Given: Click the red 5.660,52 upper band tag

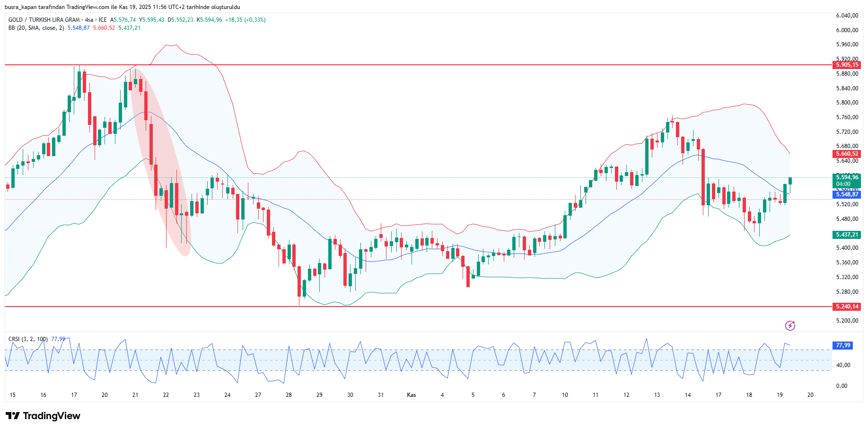Looking at the screenshot, I should 846,154.
